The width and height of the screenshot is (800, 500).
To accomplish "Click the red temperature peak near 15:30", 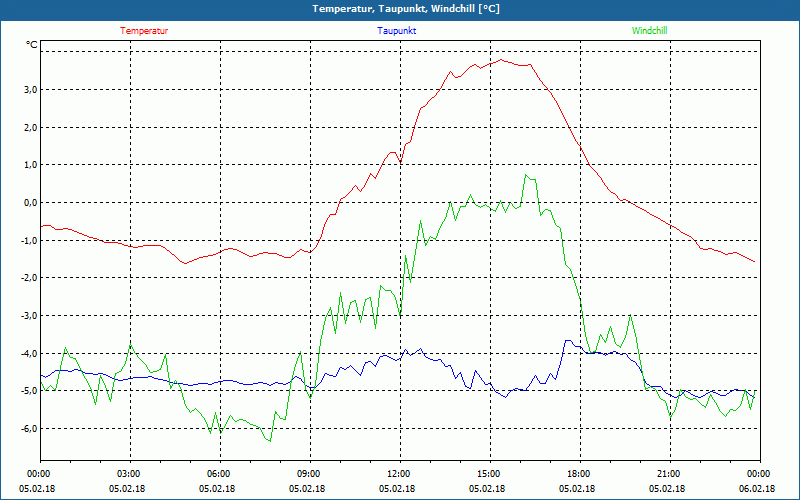I will tap(501, 60).
